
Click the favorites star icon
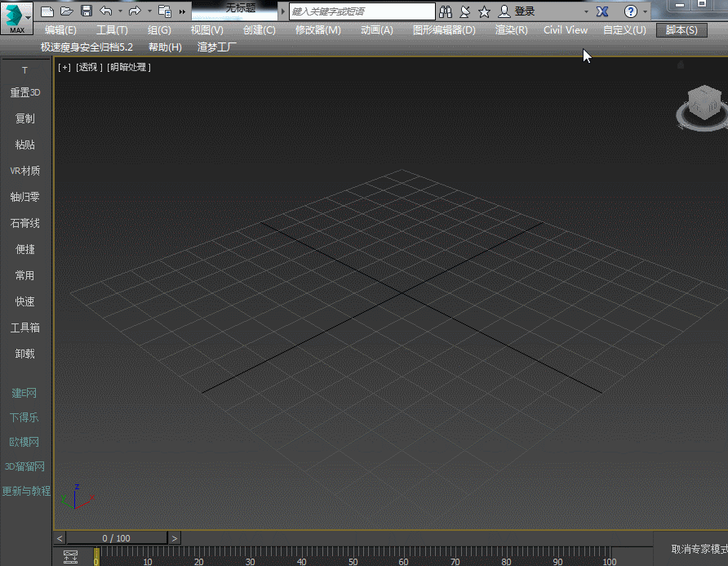tap(484, 11)
